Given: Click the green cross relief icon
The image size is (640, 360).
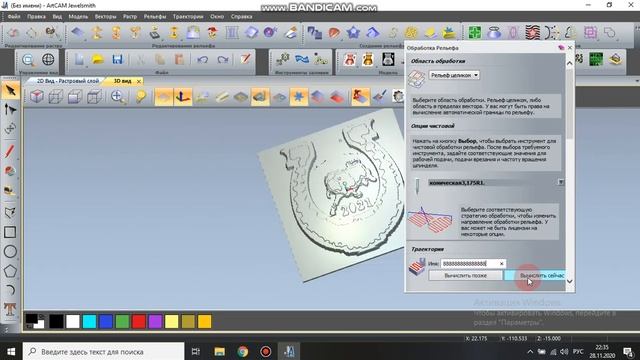Looking at the screenshot, I should pyautogui.click(x=474, y=32).
